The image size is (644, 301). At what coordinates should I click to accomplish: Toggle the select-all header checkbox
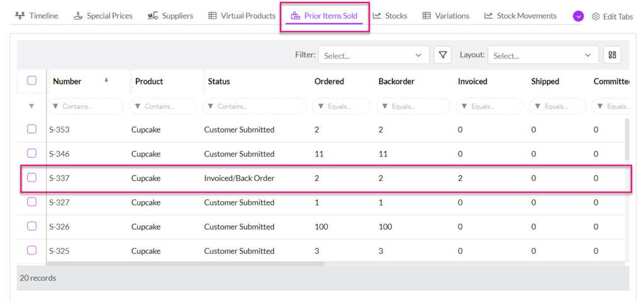(x=31, y=80)
